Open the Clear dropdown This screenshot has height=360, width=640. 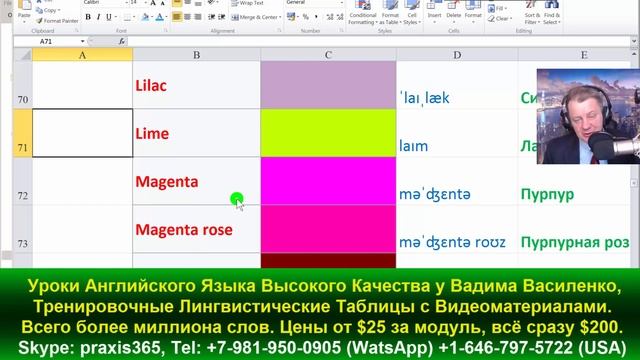coord(500,19)
